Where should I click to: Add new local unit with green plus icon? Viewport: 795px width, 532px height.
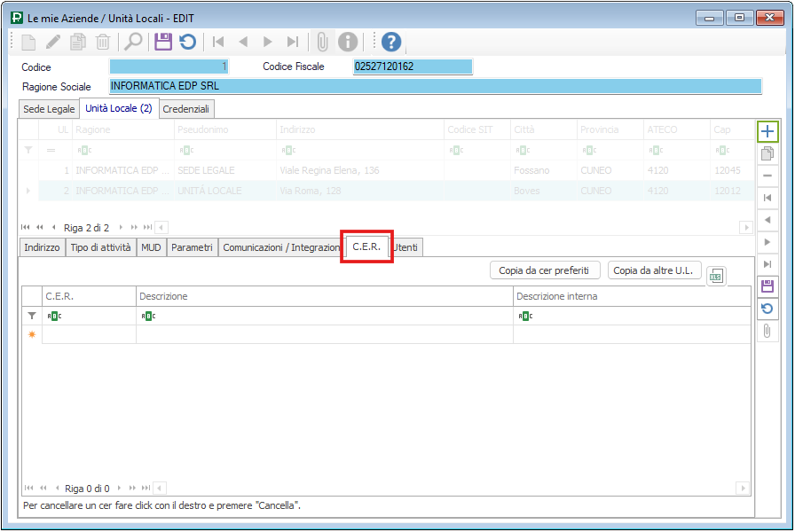click(x=767, y=132)
